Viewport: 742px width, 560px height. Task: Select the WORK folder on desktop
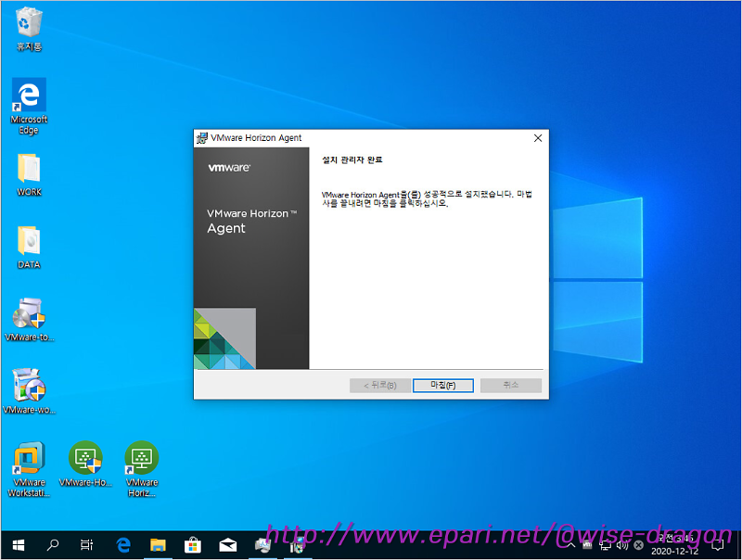pos(29,174)
